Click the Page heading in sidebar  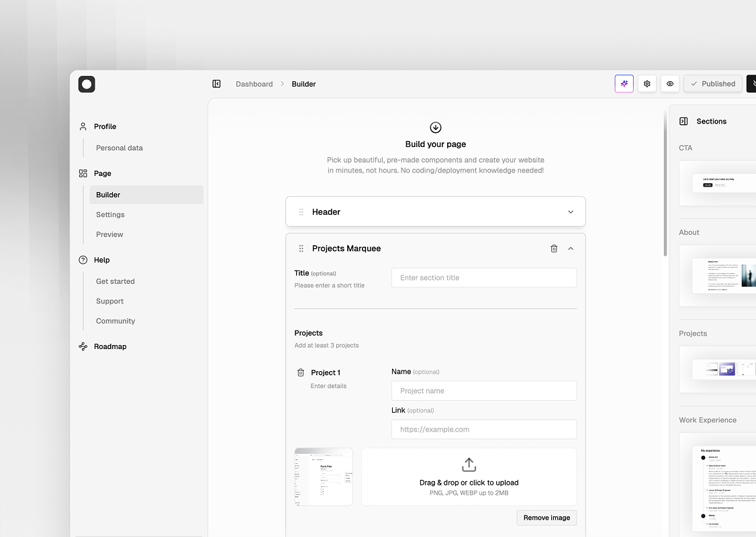click(103, 174)
